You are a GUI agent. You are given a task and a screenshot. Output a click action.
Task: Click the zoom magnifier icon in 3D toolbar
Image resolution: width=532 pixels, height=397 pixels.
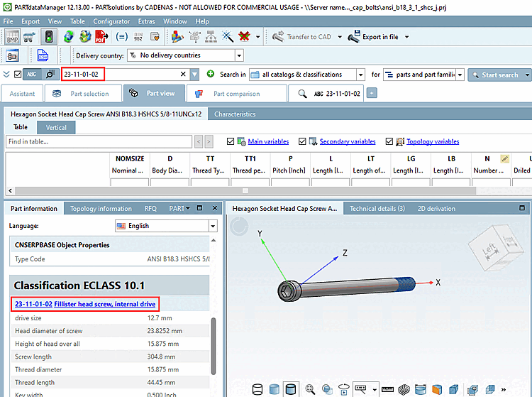pos(310,389)
